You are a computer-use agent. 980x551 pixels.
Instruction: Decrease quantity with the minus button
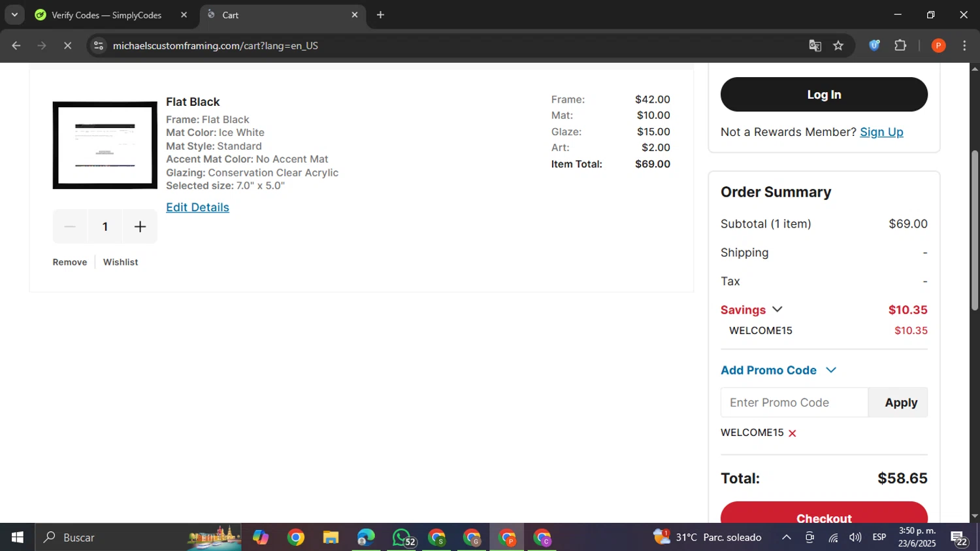click(70, 227)
